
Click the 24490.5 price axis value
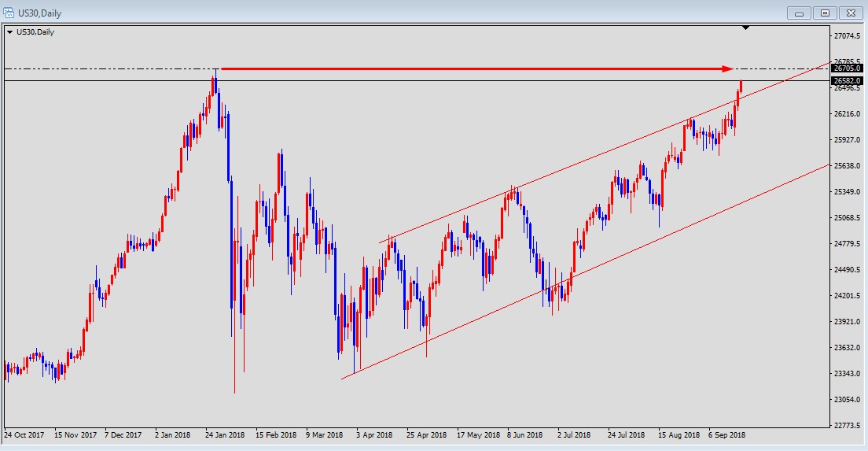[847, 270]
